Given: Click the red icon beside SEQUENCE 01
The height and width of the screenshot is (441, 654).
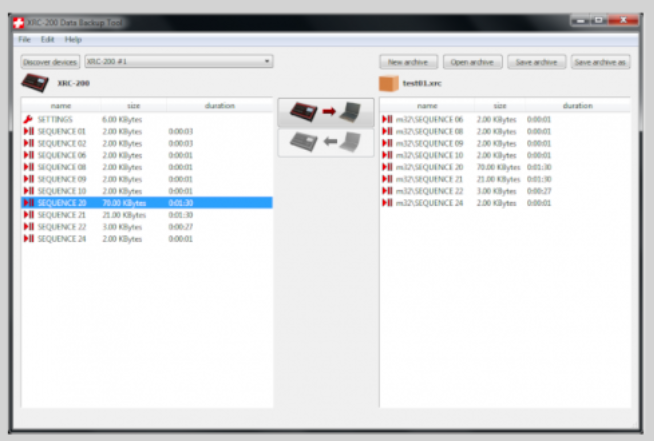Looking at the screenshot, I should (28, 131).
